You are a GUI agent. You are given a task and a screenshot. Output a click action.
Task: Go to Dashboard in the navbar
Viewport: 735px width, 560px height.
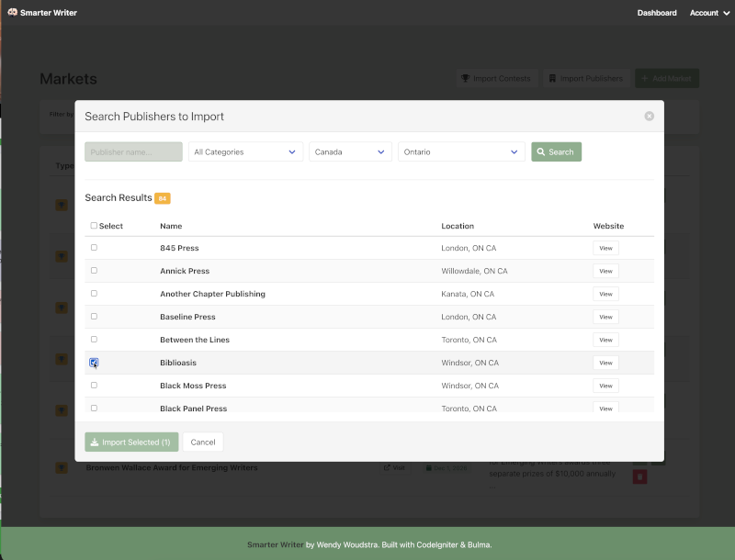(657, 13)
